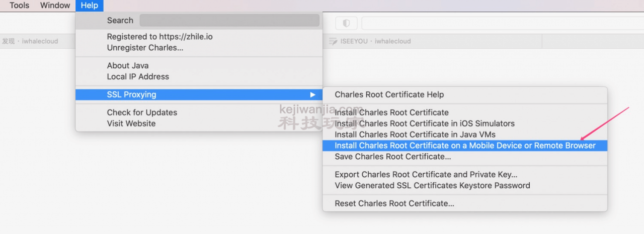Screen dimensions: 644x234
Task: View Generated SSL Certificates Keystore Password
Action: tap(465, 186)
